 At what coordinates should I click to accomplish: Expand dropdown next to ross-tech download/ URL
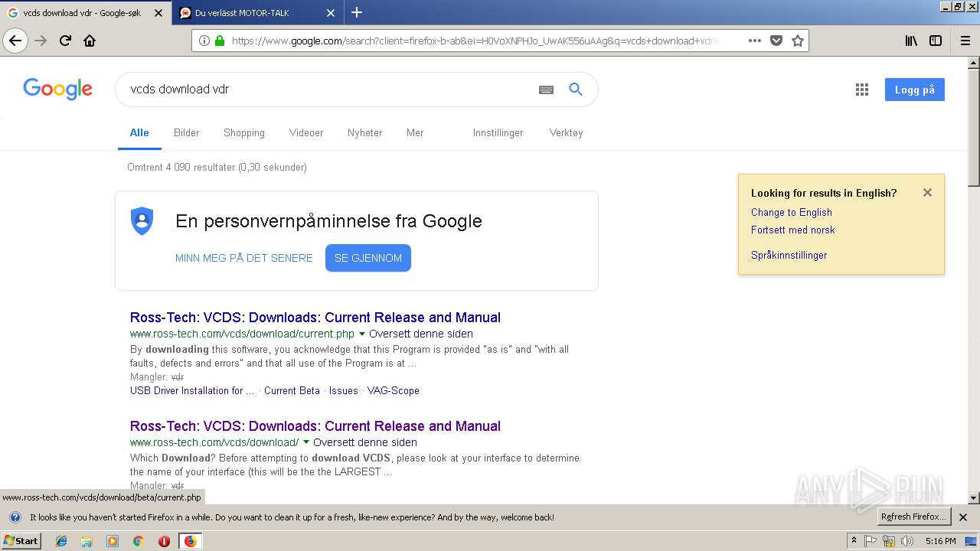click(x=306, y=442)
